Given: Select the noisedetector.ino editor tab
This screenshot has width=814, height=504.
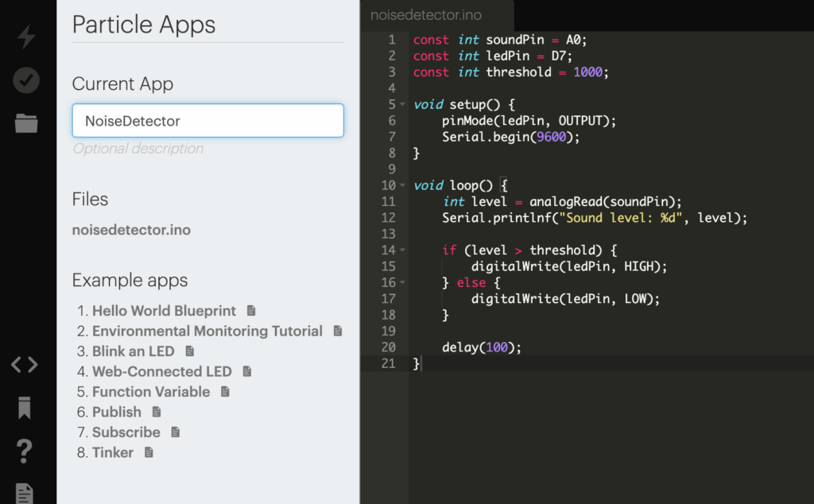Looking at the screenshot, I should [426, 15].
